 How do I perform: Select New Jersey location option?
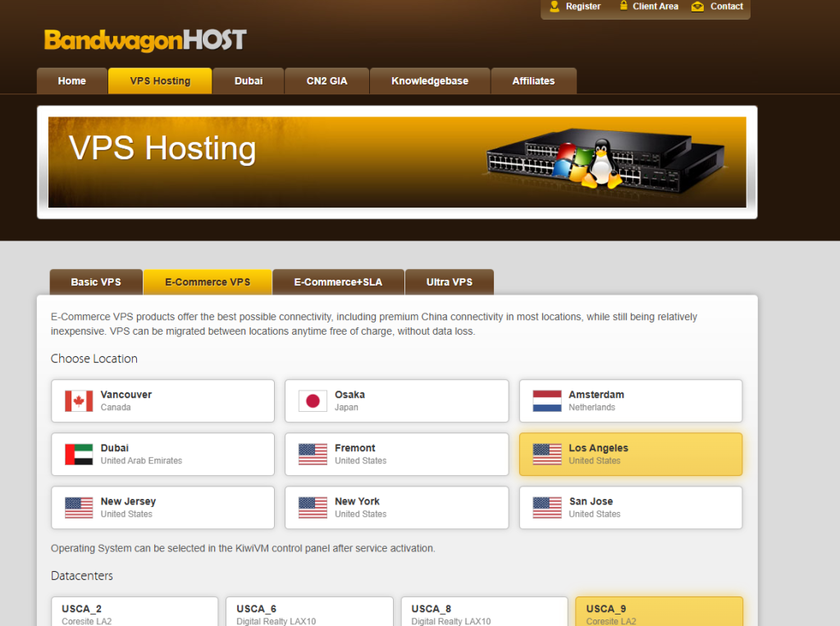[x=162, y=508]
